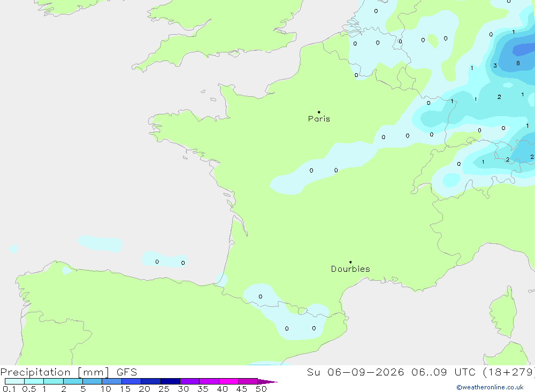Click the 5 mm medium blue legend swatch
The image size is (535, 392).
point(92,381)
